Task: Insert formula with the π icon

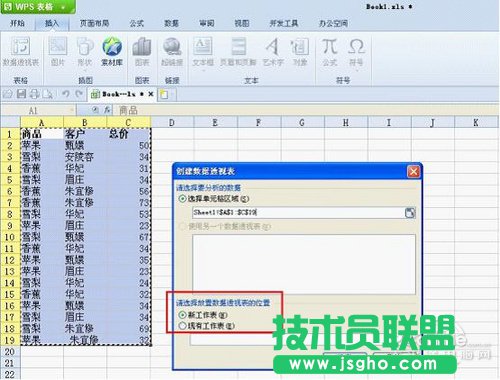Action: point(330,46)
